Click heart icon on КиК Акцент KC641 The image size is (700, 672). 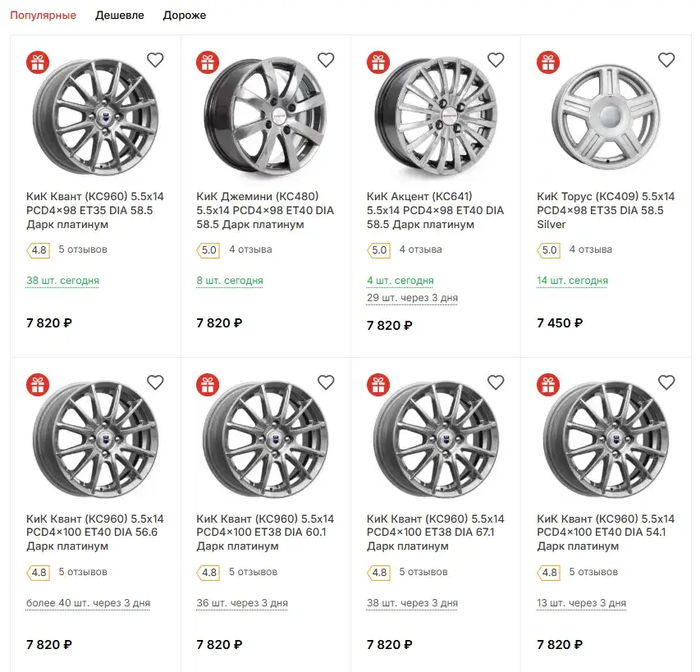pyautogui.click(x=496, y=60)
